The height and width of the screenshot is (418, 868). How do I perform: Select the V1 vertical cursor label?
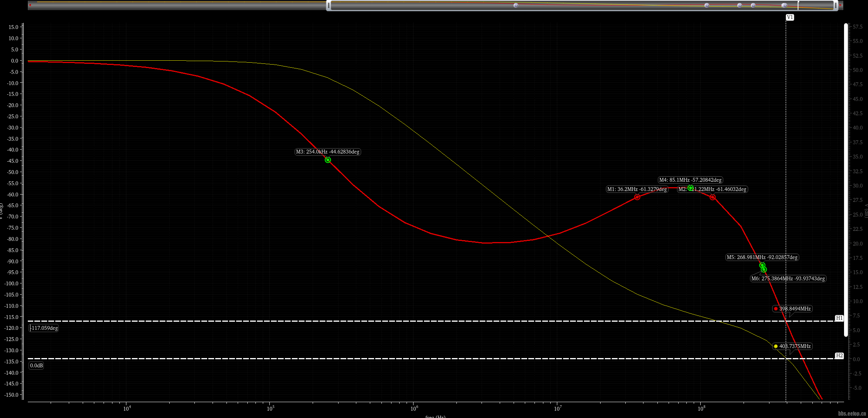[x=790, y=17]
